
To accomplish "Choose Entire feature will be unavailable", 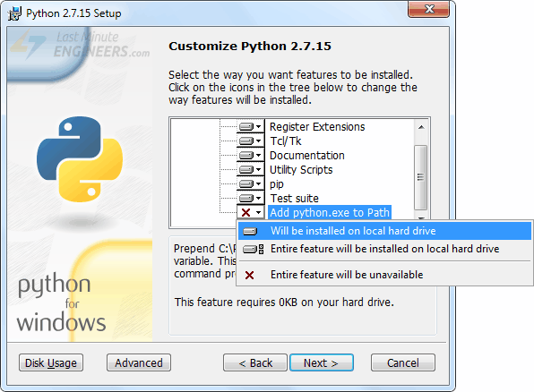I will [x=384, y=275].
